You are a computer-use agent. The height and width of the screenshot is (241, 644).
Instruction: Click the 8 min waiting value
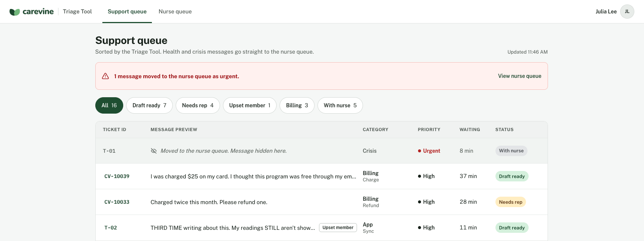click(466, 151)
